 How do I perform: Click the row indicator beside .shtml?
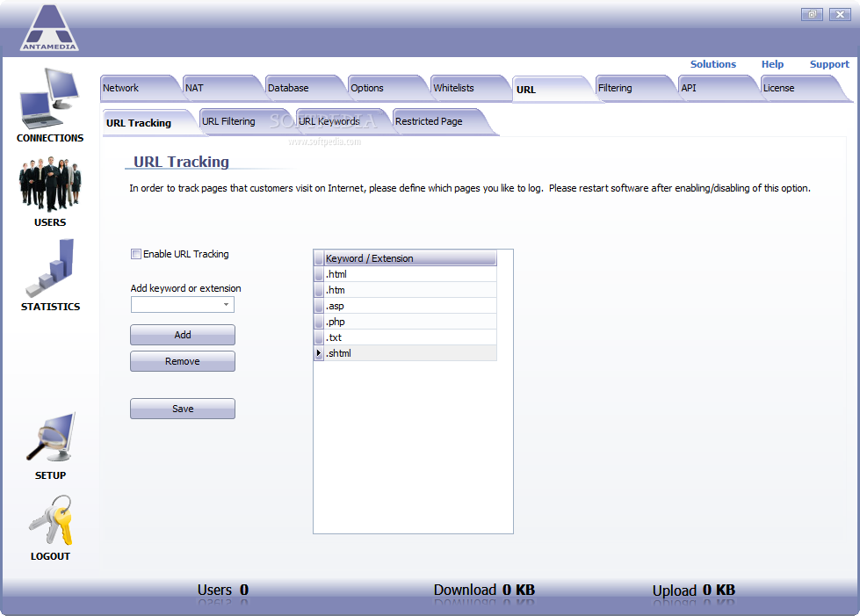pyautogui.click(x=319, y=353)
